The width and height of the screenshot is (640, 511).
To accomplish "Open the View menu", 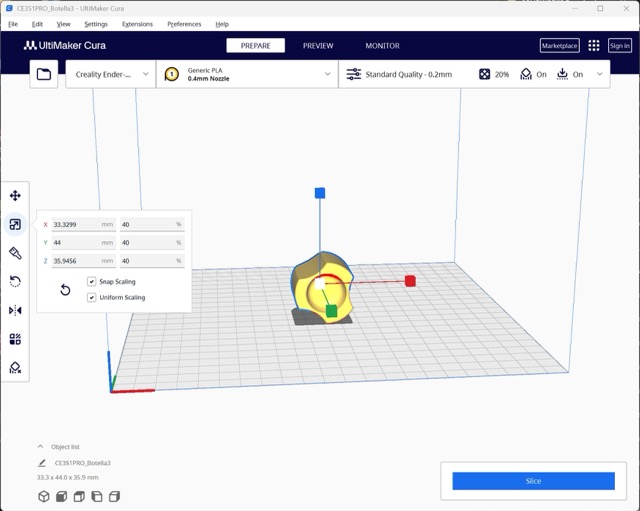I will [x=63, y=24].
